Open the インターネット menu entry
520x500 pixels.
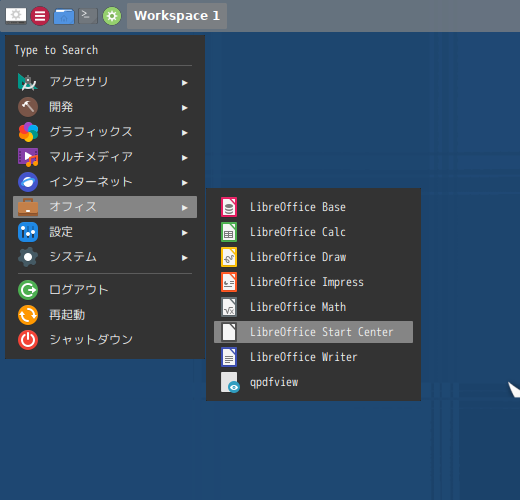coord(105,182)
